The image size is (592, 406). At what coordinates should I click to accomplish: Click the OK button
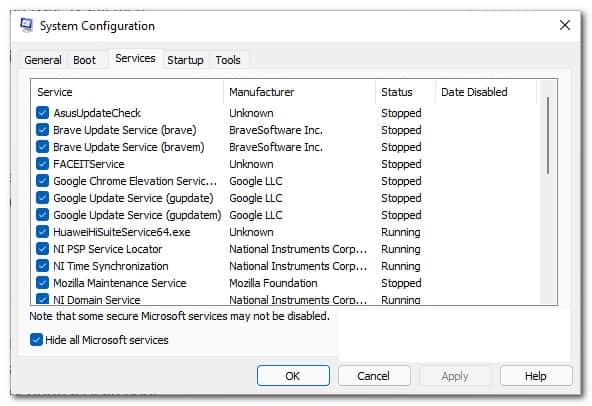[x=293, y=376]
